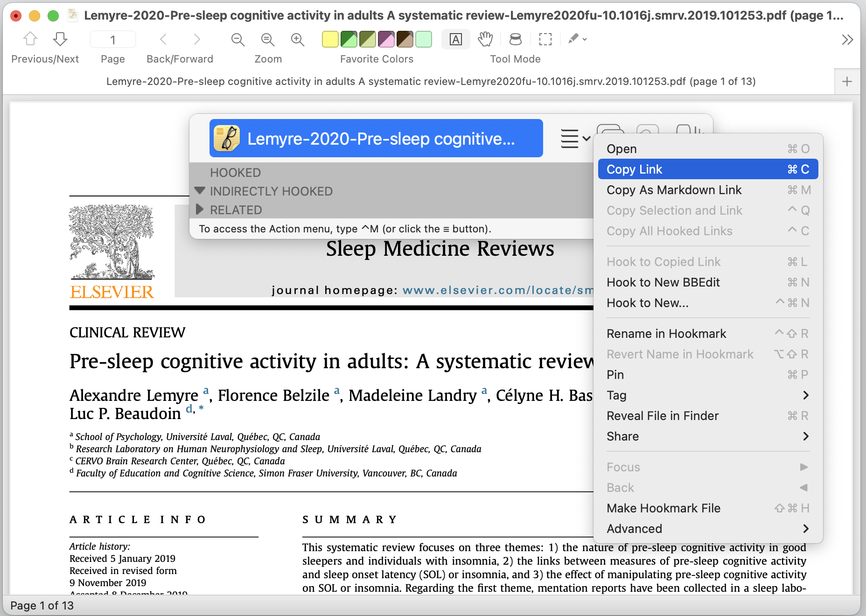Image resolution: width=866 pixels, height=616 pixels.
Task: Pick the yellow favorite color
Action: (330, 39)
